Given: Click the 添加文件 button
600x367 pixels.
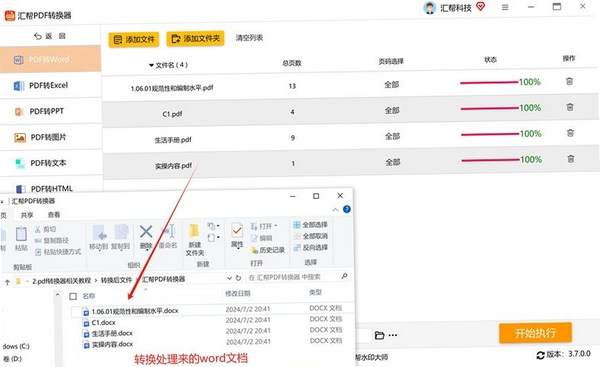Looking at the screenshot, I should click(134, 39).
